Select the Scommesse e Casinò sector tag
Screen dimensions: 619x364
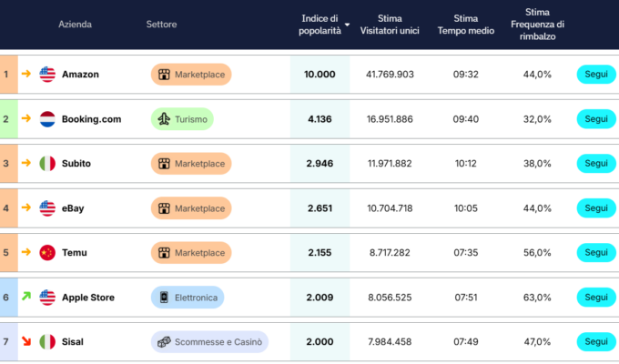(x=209, y=342)
